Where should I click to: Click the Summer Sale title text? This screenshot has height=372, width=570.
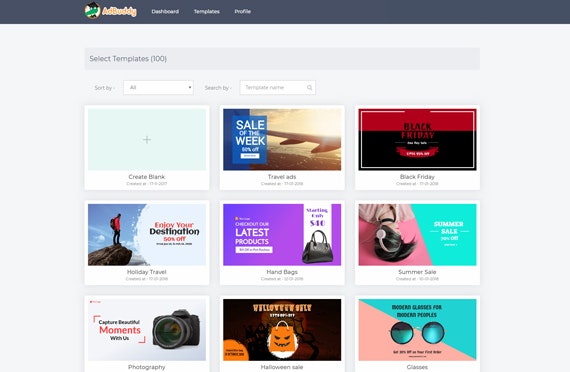click(417, 272)
